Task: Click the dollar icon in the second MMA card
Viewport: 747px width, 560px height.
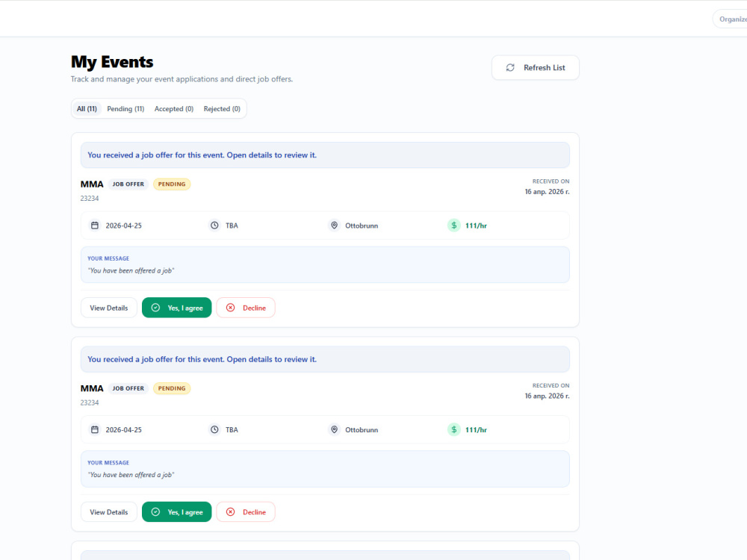Action: 454,429
